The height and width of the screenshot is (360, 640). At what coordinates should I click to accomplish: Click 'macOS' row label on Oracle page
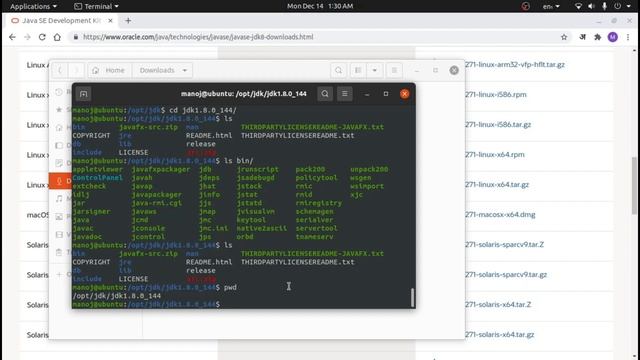pos(38,215)
